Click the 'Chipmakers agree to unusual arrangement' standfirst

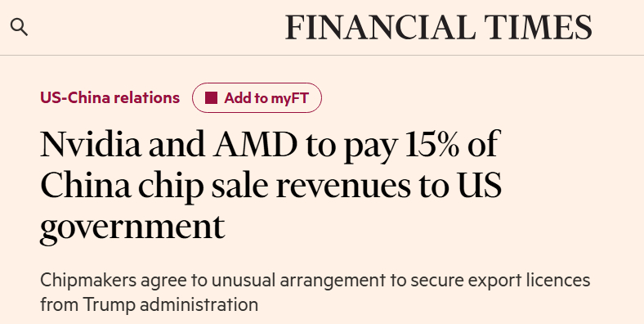point(315,292)
